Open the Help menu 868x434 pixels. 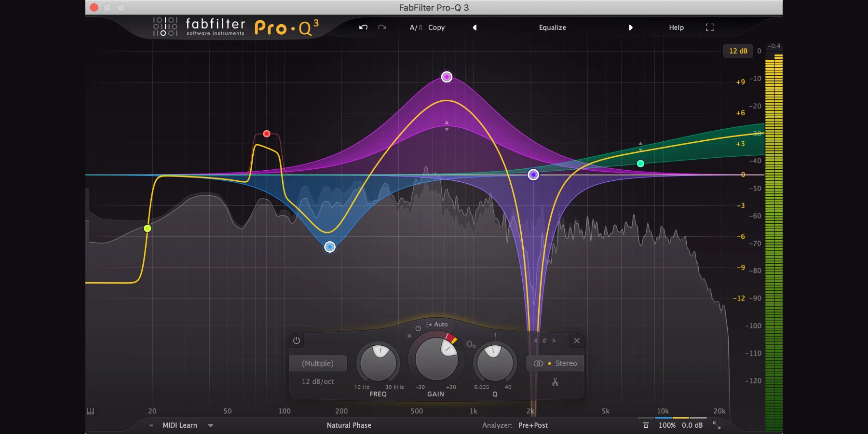tap(676, 27)
